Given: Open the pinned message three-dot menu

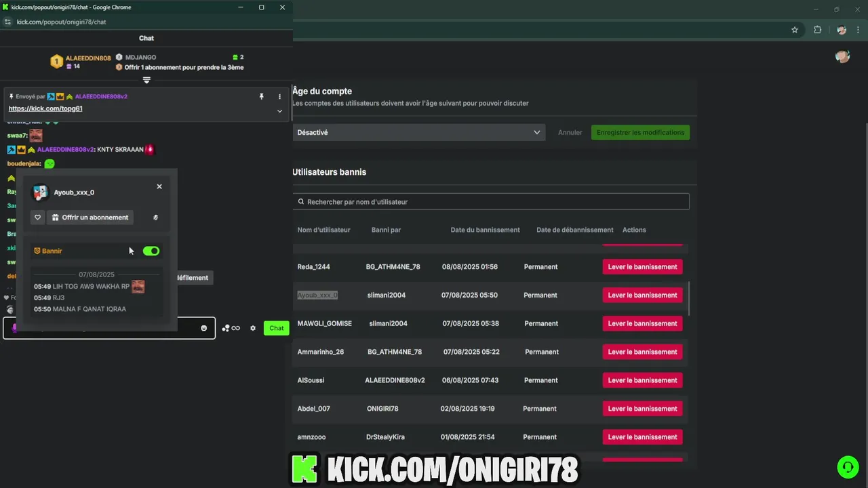Looking at the screenshot, I should (279, 97).
